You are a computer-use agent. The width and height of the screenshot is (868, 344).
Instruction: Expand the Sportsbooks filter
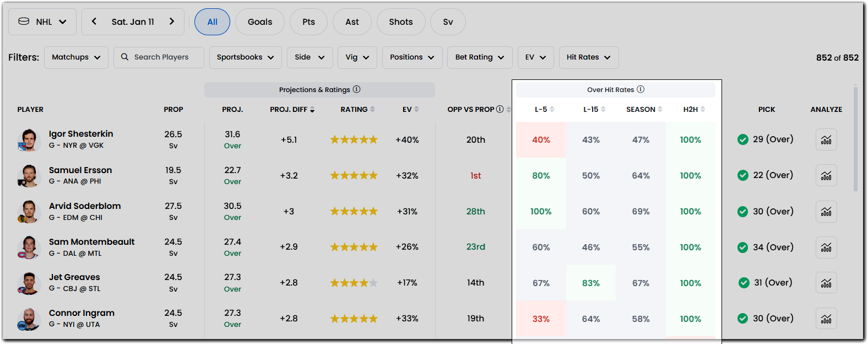pos(245,57)
